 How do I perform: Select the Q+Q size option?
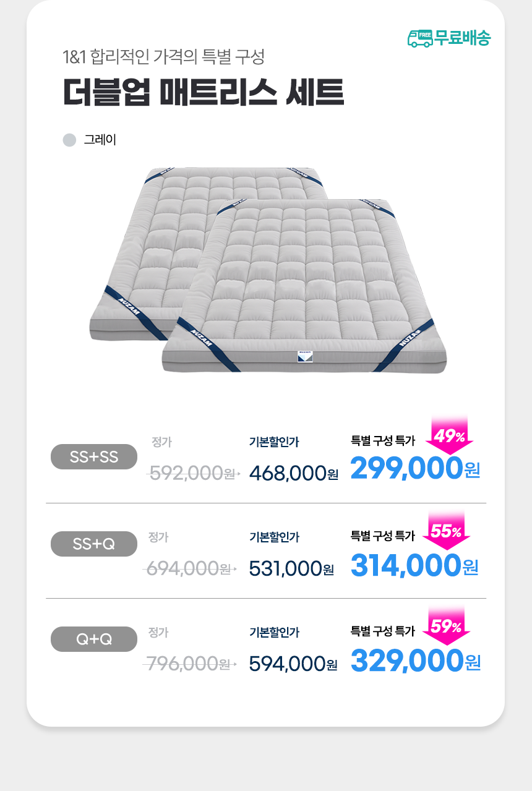click(x=94, y=639)
